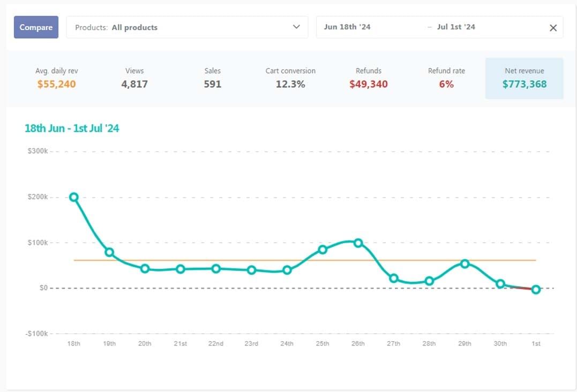This screenshot has height=392, width=577.
Task: Click the 18th data point at $200k
Action: (x=74, y=197)
